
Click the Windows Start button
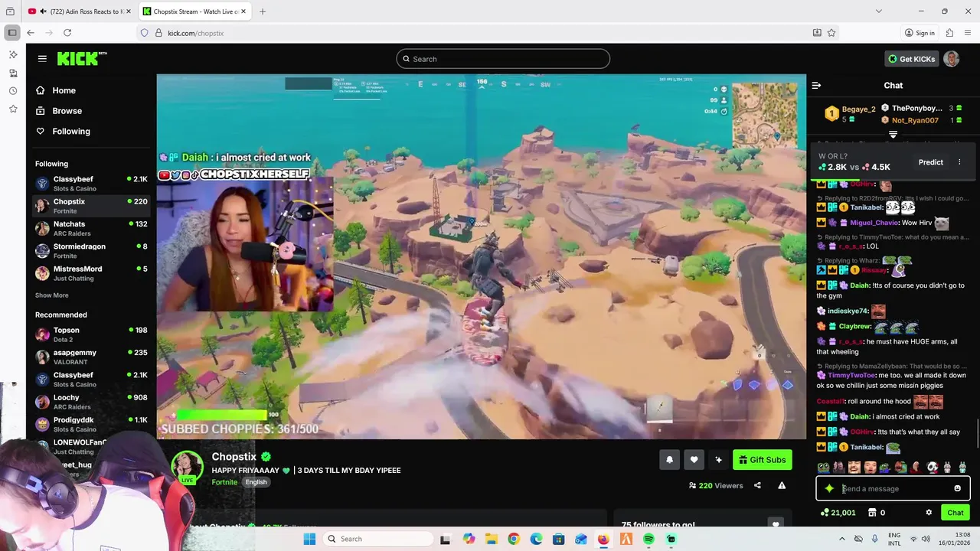pos(309,539)
